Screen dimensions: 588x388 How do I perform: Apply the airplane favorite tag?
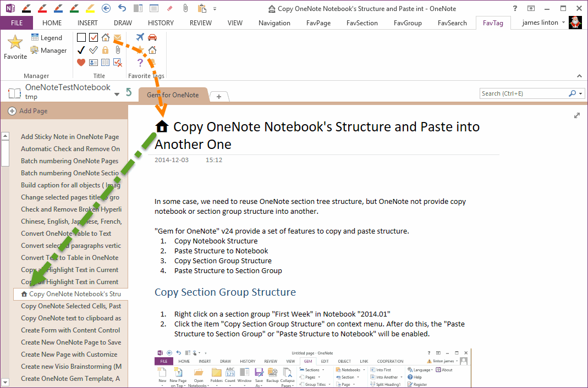(x=140, y=37)
